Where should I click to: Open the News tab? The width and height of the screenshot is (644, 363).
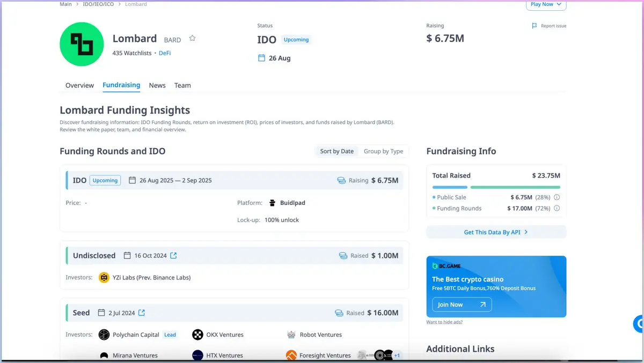tap(157, 85)
